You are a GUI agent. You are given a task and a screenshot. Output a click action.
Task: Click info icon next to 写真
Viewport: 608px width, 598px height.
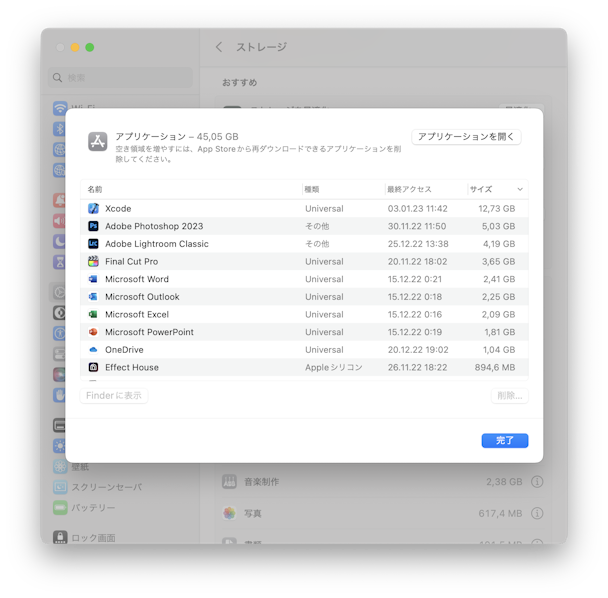537,513
